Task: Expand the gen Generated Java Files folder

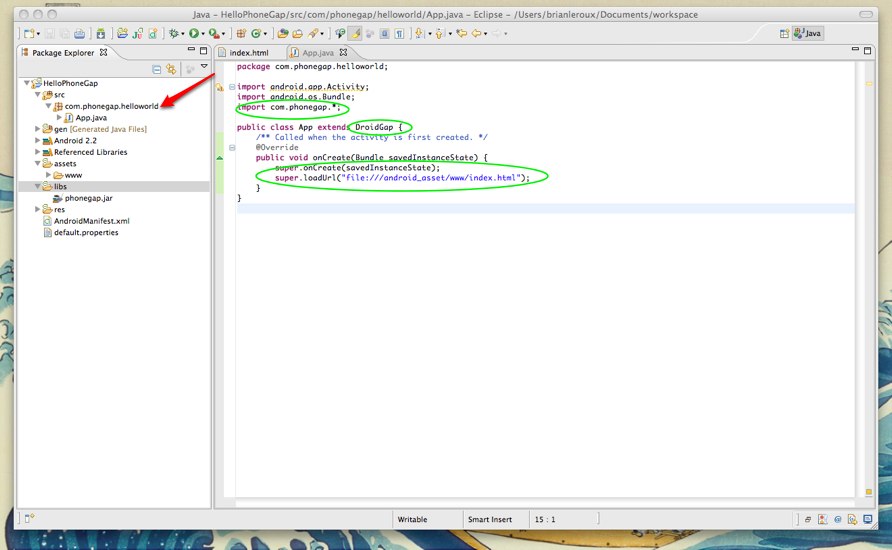Action: point(38,129)
